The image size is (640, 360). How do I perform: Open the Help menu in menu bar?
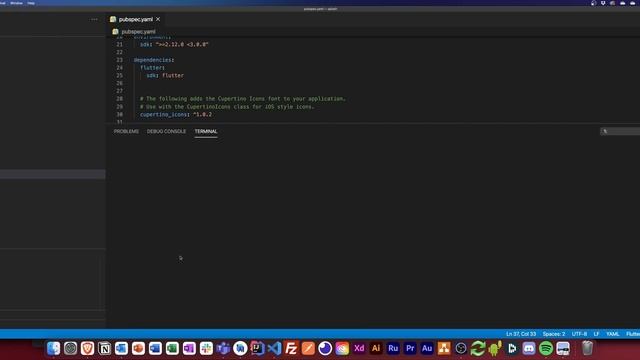[x=31, y=3]
